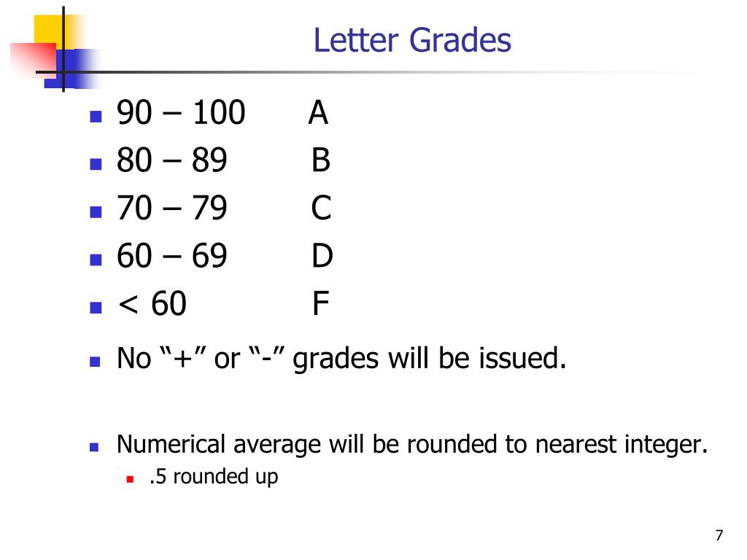The width and height of the screenshot is (747, 560).
Task: Select the 70 – 79 range text
Action: (x=172, y=208)
